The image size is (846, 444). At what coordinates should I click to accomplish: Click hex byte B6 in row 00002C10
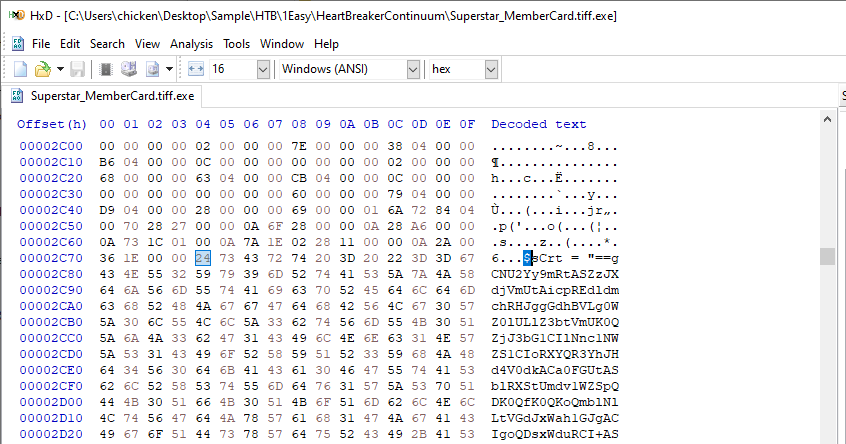pyautogui.click(x=107, y=162)
